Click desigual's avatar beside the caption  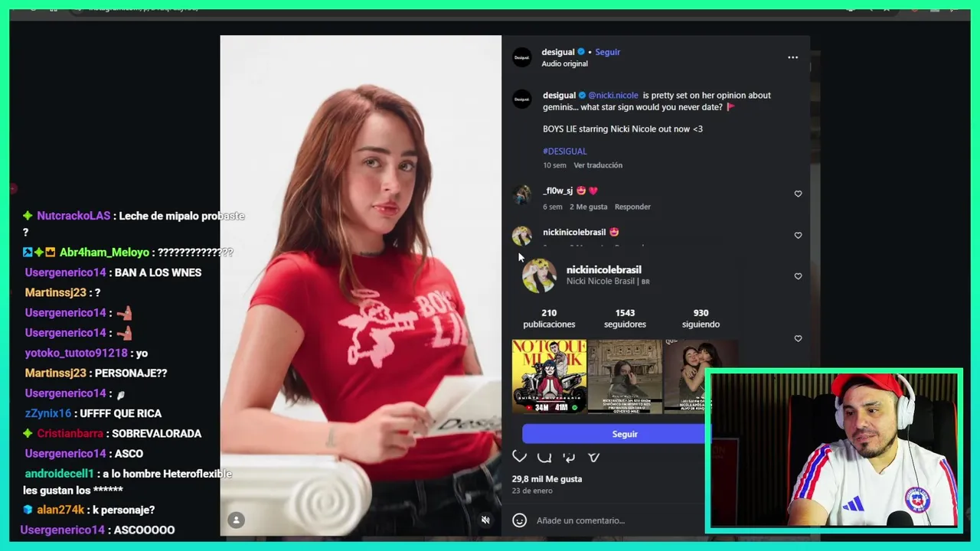522,99
